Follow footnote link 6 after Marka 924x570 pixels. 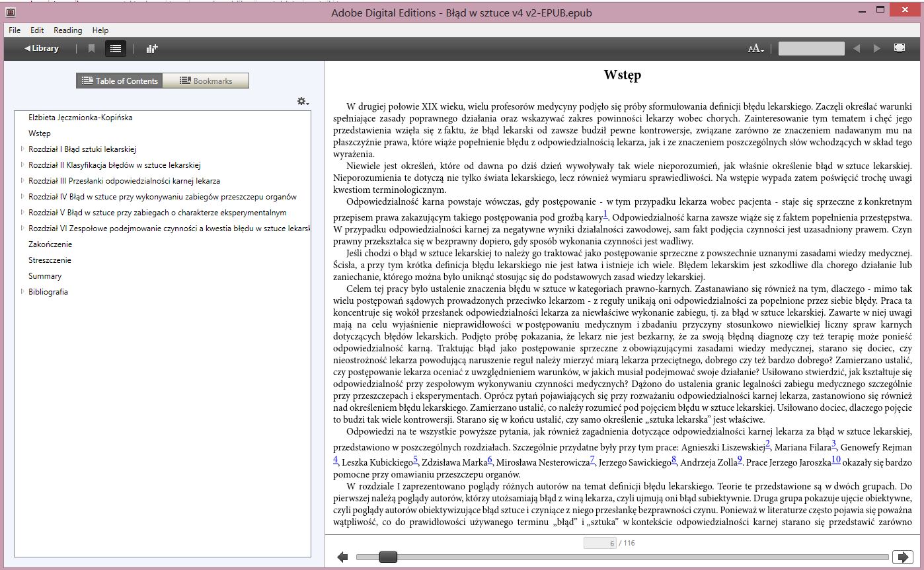[490, 460]
